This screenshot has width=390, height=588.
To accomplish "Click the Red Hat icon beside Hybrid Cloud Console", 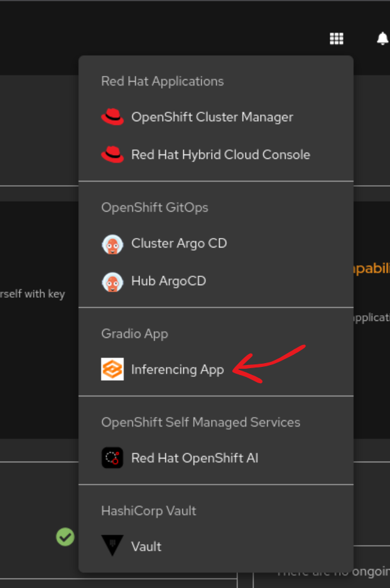I will tap(113, 154).
